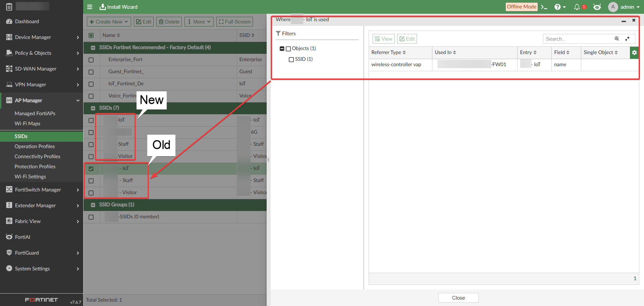Click the Edit button in SSID toolbar

click(144, 21)
